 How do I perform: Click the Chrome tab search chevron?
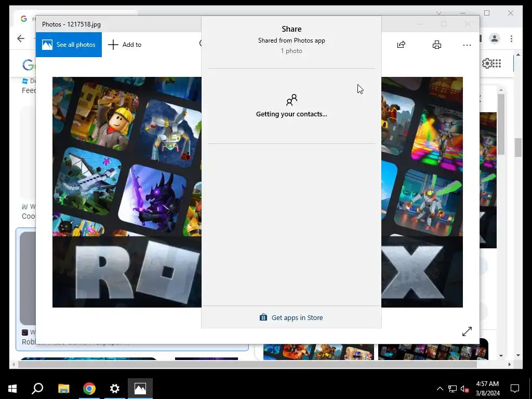tap(438, 13)
